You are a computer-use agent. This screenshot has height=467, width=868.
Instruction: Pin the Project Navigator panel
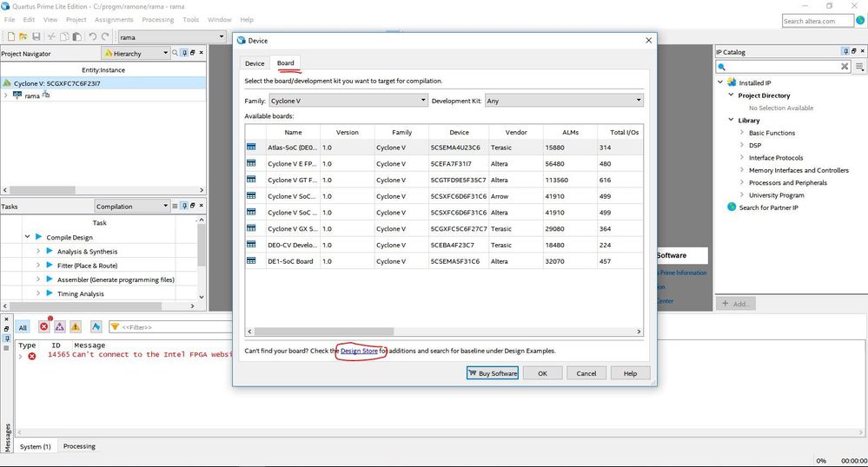click(x=184, y=53)
